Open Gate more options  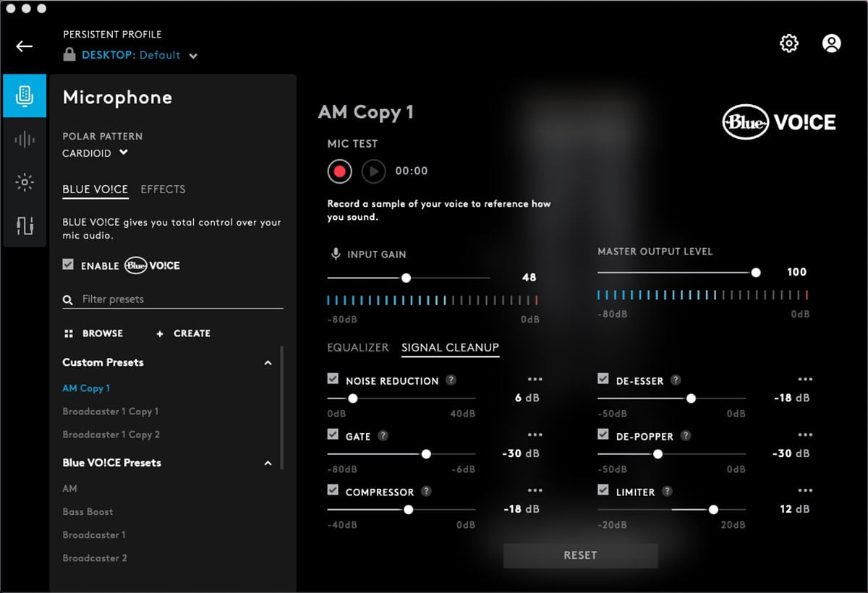pyautogui.click(x=535, y=435)
